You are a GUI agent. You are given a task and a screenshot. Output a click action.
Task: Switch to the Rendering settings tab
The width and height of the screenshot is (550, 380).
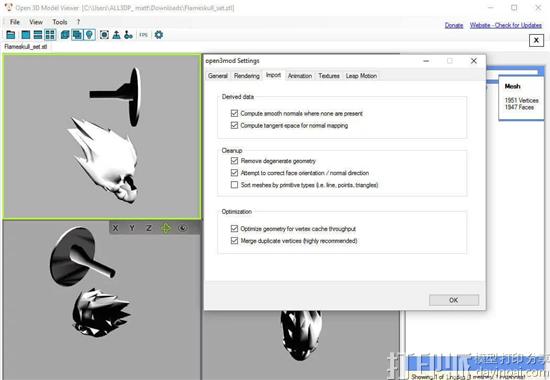[x=247, y=76]
